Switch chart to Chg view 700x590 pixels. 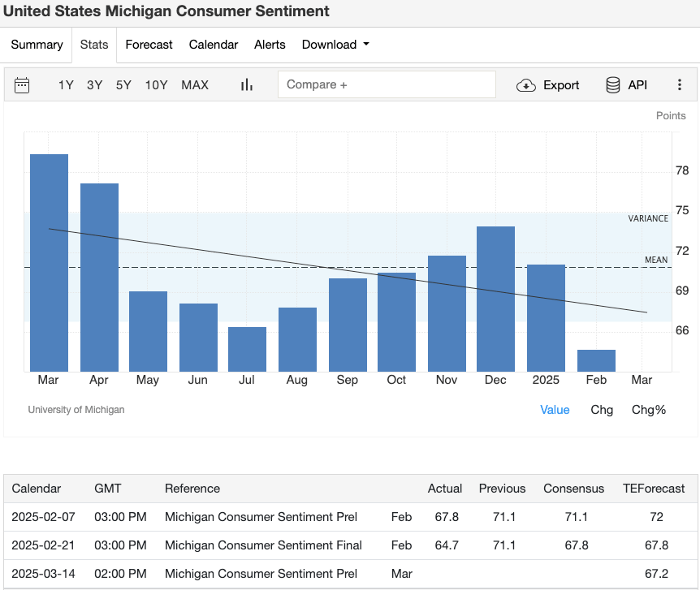tap(602, 410)
